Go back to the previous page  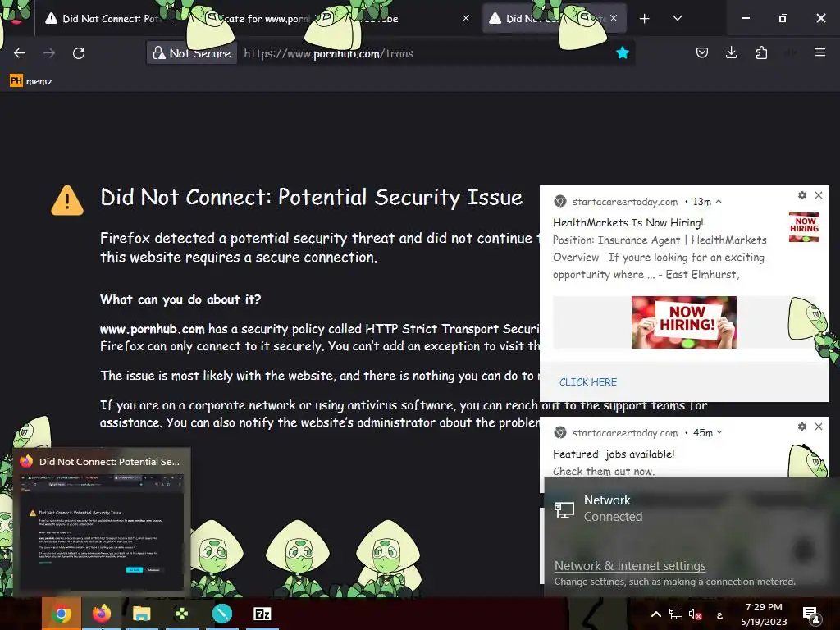coord(20,53)
